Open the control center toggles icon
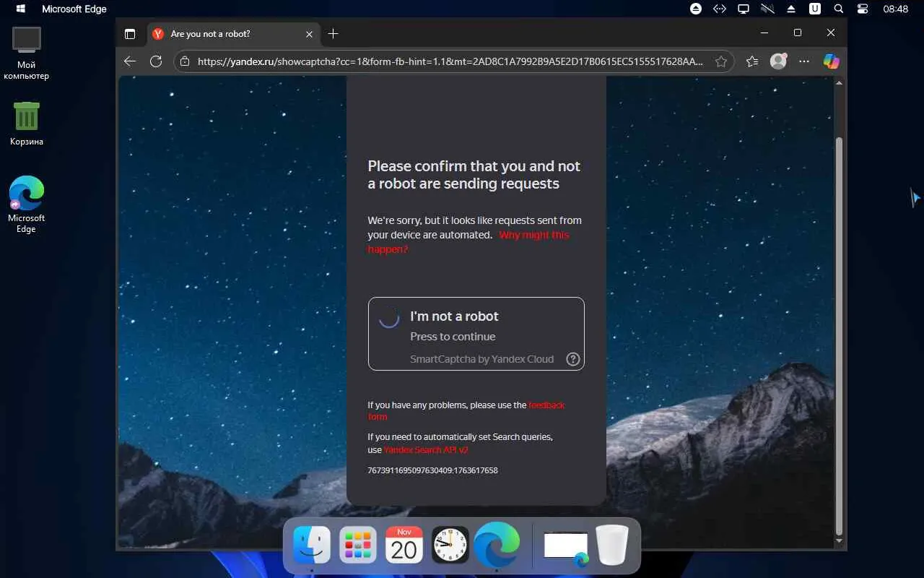 pyautogui.click(x=863, y=9)
